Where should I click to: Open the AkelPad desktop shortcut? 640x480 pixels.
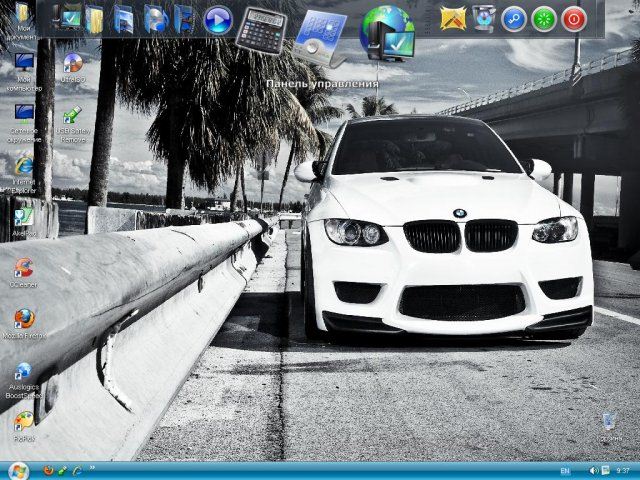24,223
